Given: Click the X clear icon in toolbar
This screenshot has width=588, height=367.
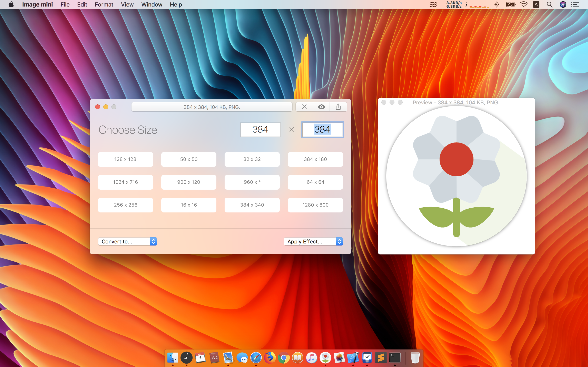Looking at the screenshot, I should (x=304, y=107).
